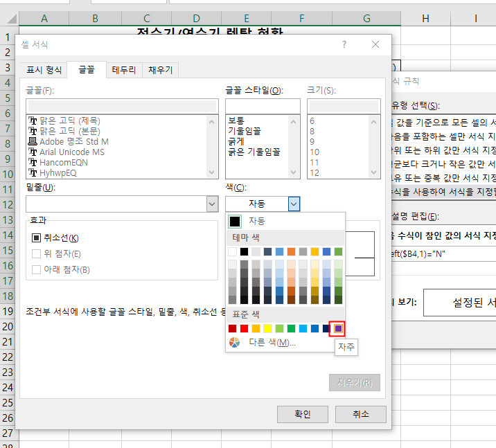Pick gold theme color swatch in top row
This screenshot has height=448, width=496.
click(x=315, y=251)
